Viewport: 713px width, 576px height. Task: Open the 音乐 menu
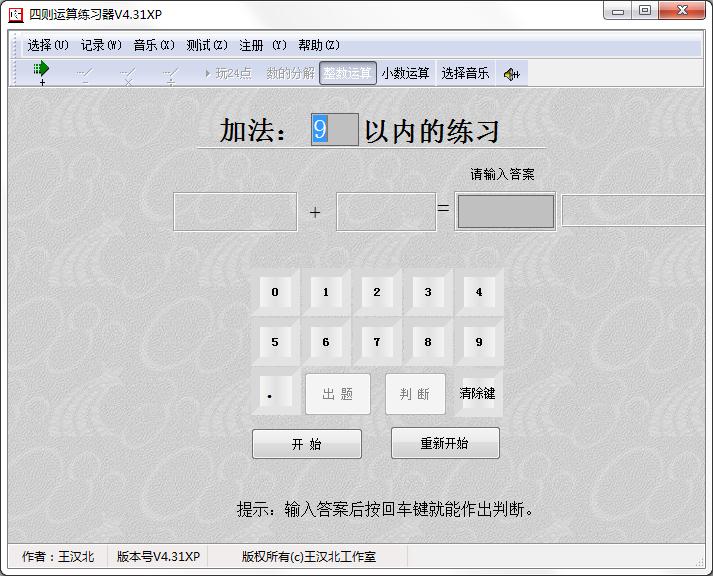[153, 45]
